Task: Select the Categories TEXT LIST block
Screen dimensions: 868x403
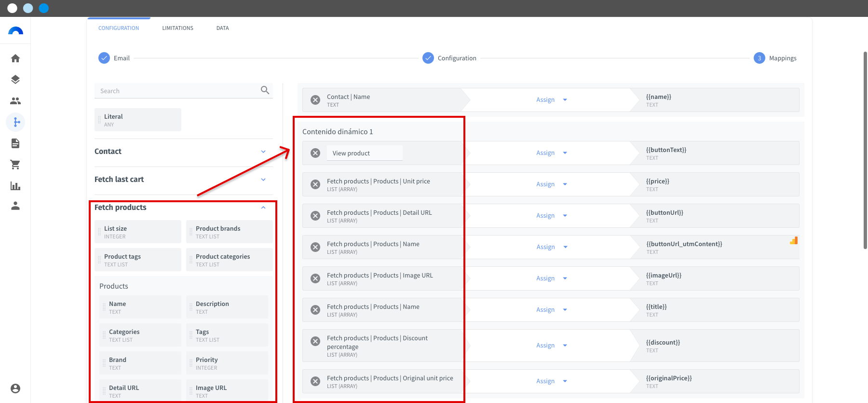Action: coord(140,335)
